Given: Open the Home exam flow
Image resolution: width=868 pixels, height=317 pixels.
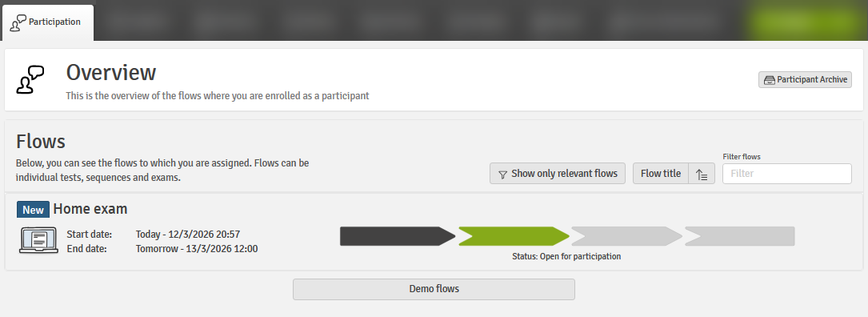Looking at the screenshot, I should (x=90, y=209).
